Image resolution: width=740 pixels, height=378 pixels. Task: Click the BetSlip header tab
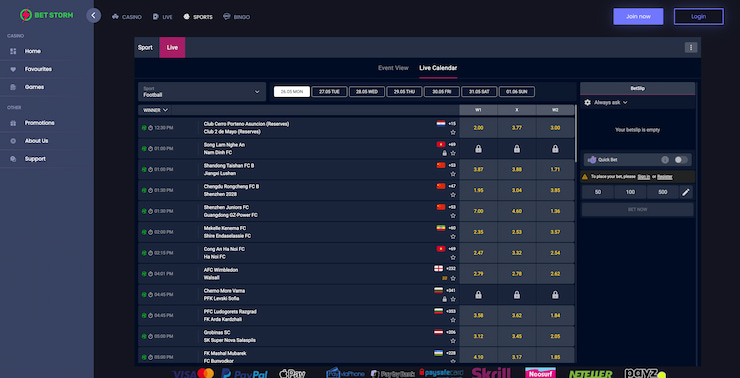coord(638,88)
